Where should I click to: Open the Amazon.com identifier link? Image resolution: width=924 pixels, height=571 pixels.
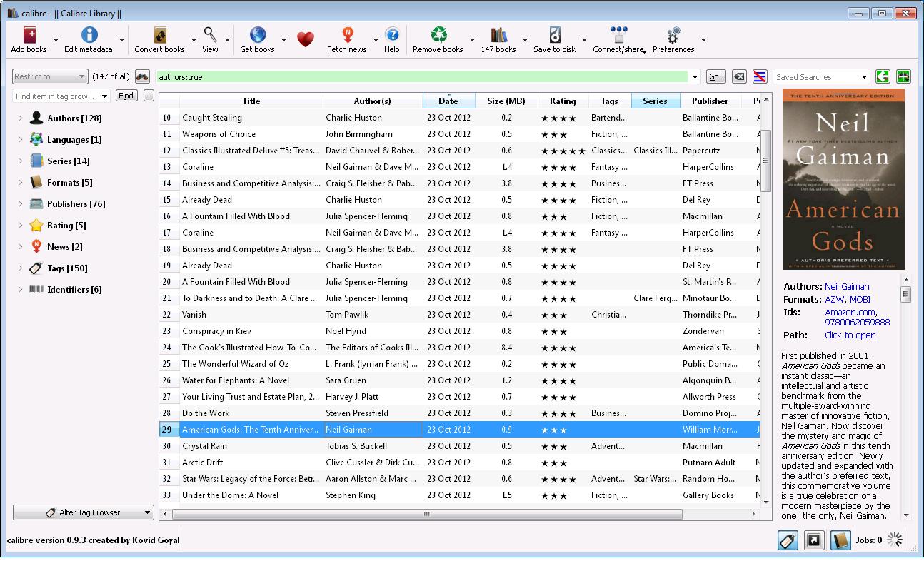click(x=851, y=313)
